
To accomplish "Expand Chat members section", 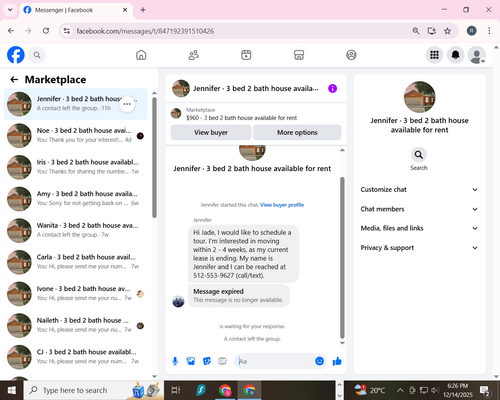I will click(419, 209).
